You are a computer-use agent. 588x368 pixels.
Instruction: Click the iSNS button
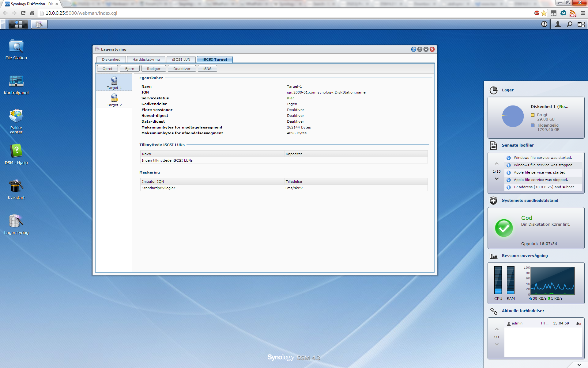pyautogui.click(x=207, y=69)
